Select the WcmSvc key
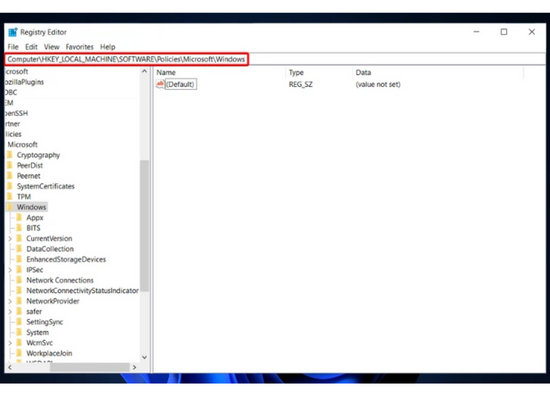Screen dimensions: 550x400 pyautogui.click(x=39, y=343)
